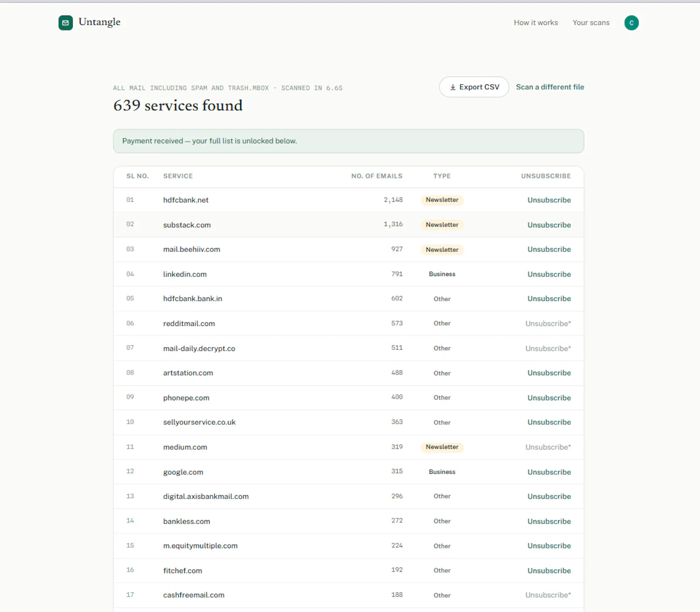This screenshot has height=612, width=700.
Task: Click the Payment received banner
Action: [349, 141]
